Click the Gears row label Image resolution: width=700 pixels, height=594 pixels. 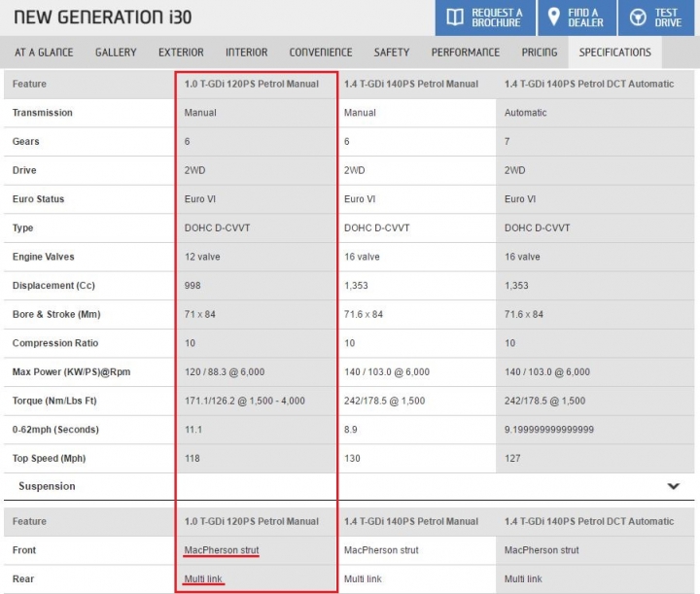tap(26, 142)
